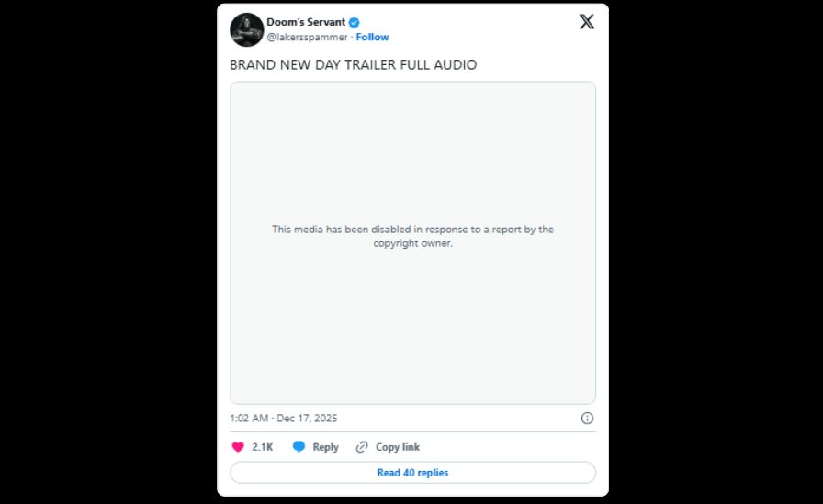Click the copyright owner notice text
823x504 pixels.
412,236
